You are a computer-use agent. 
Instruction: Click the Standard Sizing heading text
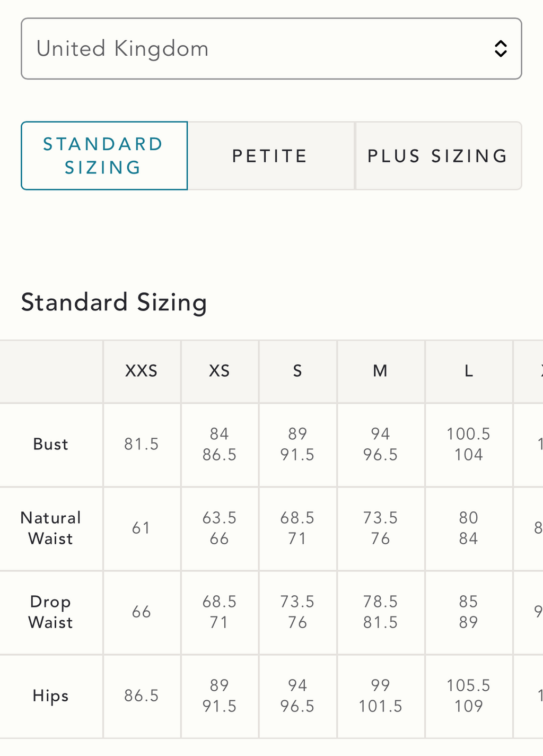(114, 303)
